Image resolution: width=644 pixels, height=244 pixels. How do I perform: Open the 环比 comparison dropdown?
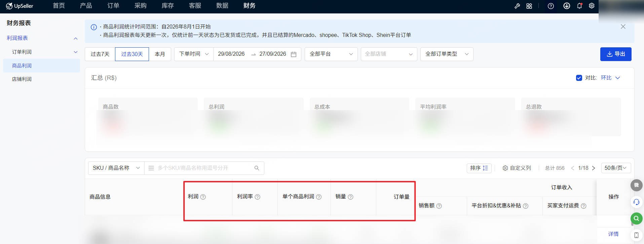point(610,78)
